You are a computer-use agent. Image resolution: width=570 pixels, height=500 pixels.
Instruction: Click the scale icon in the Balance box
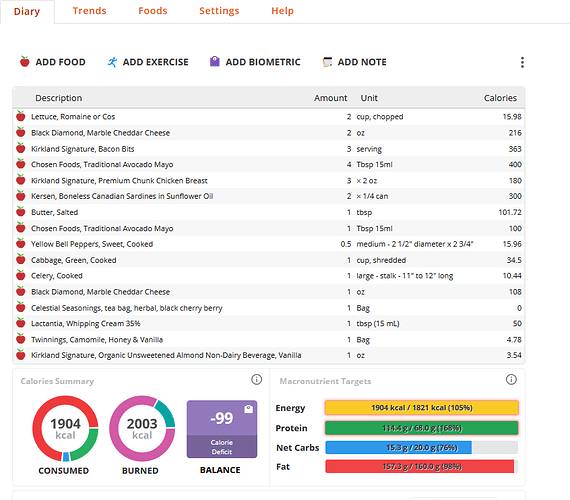click(248, 409)
